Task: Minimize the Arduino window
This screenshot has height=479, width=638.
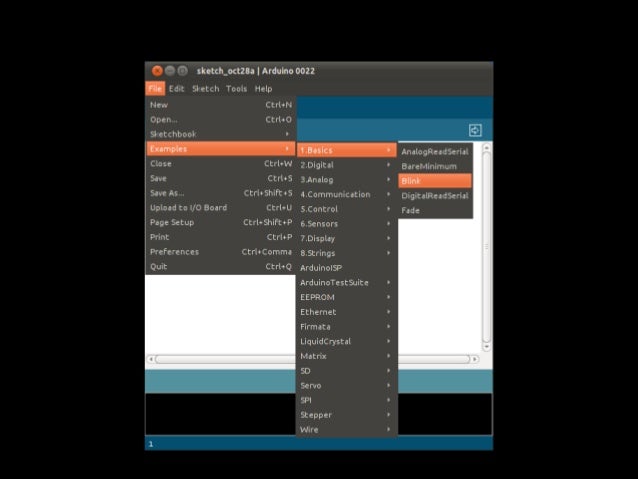Action: [170, 71]
